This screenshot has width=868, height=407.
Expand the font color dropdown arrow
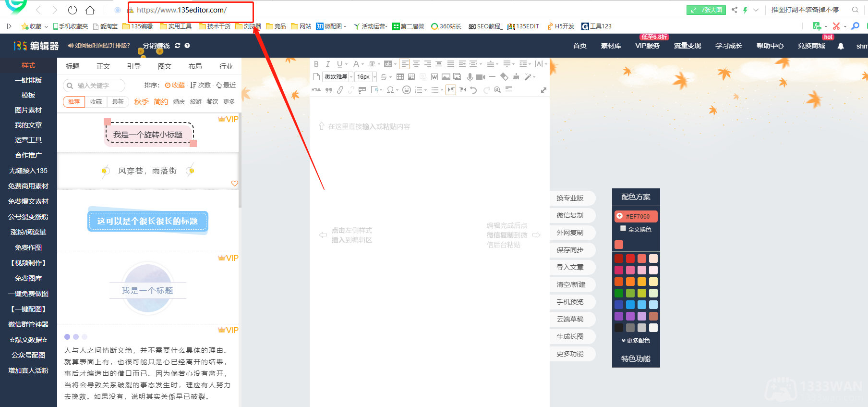(x=362, y=64)
